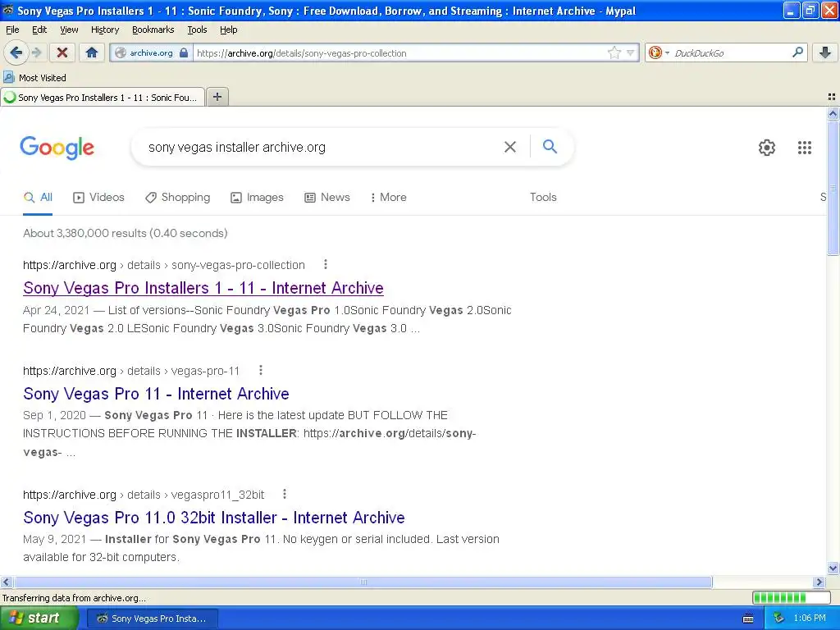
Task: Go back using the browser back arrow
Action: tap(16, 52)
